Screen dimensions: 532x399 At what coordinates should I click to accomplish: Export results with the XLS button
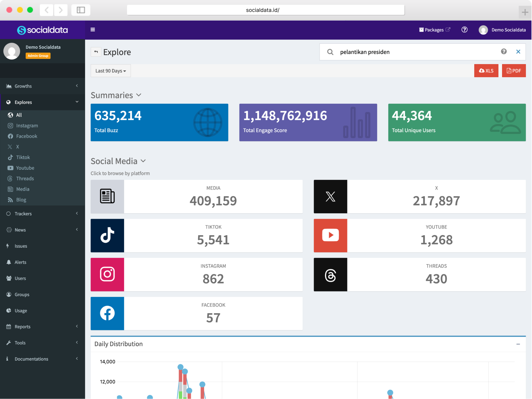tap(486, 71)
